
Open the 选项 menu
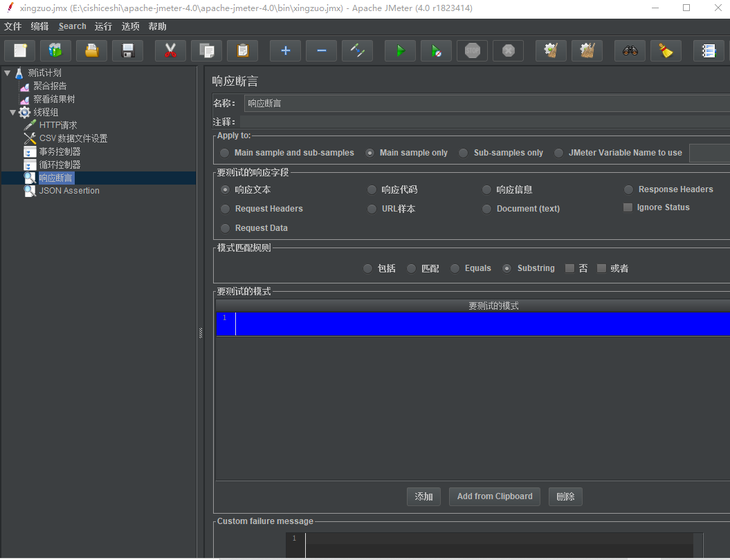(130, 26)
